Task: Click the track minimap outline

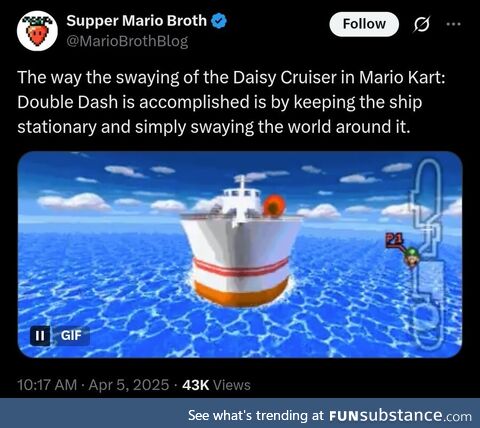Action: click(x=429, y=253)
